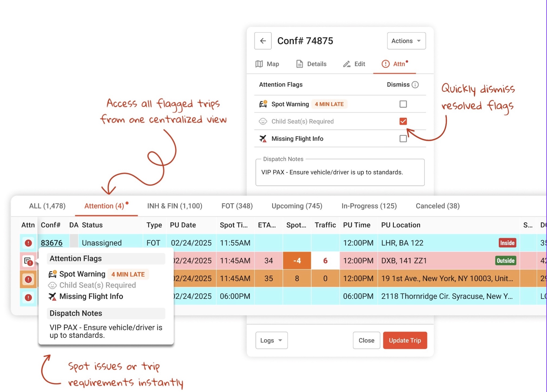Click the Dismiss info icon
547x392 pixels.
pyautogui.click(x=415, y=85)
